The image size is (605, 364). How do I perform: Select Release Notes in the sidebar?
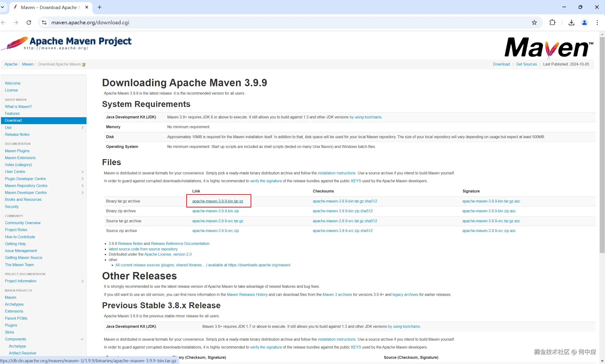pos(17,134)
